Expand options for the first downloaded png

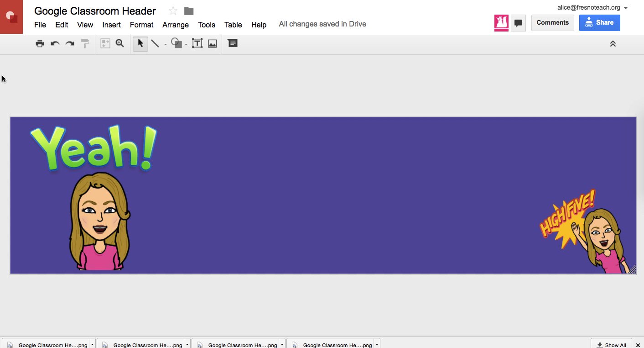coord(93,344)
